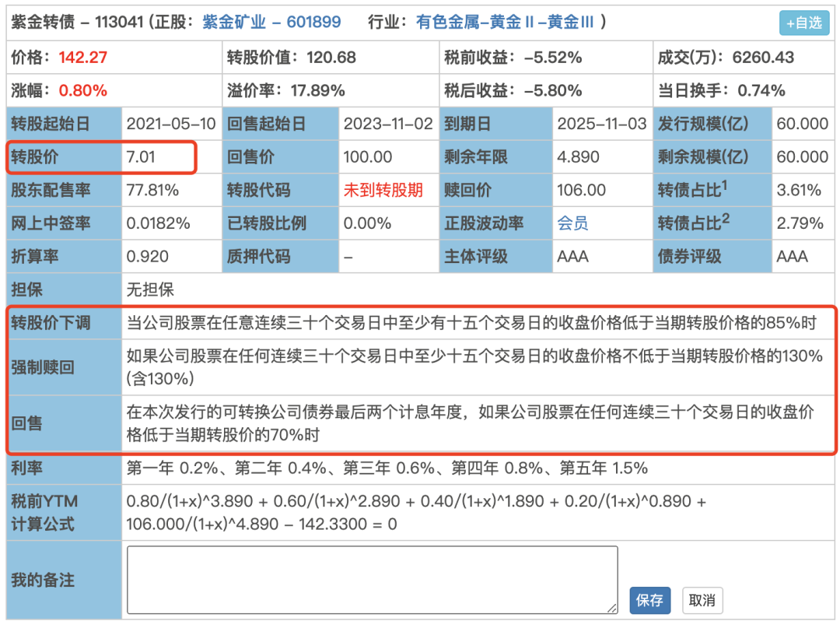Click the 股东配售率 value 77.81%
840x628 pixels.
click(152, 190)
